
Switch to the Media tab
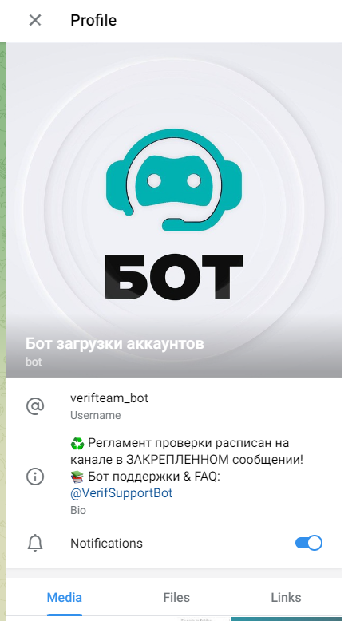(x=64, y=597)
